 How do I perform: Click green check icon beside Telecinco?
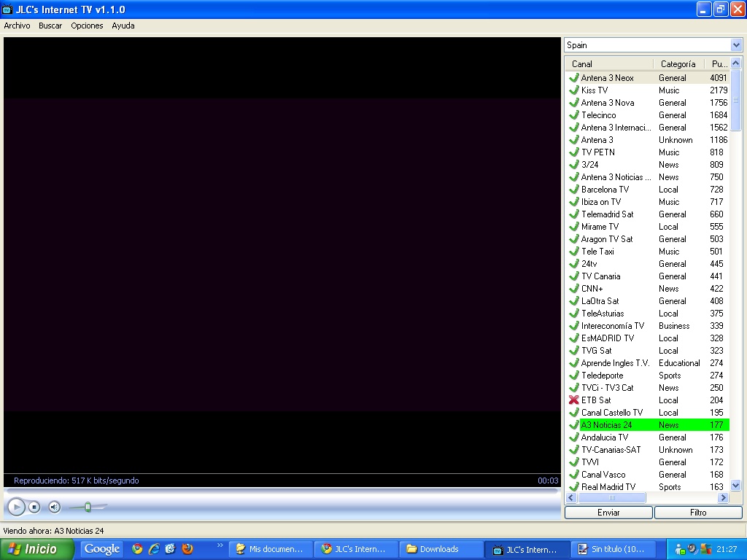[573, 114]
